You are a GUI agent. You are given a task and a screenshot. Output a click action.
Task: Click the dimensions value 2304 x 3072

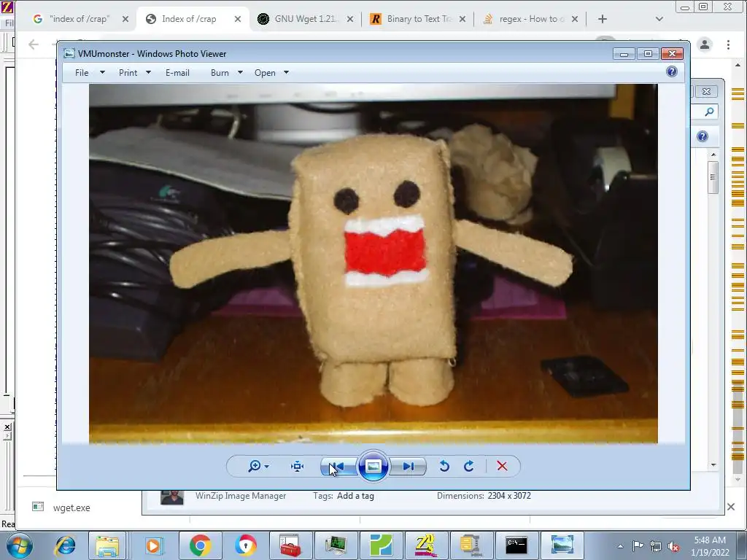coord(508,496)
